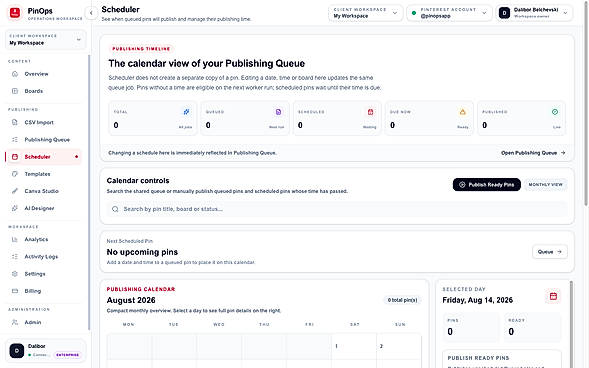Image resolution: width=589 pixels, height=368 pixels.
Task: Click the Dalibor profile card at sidebar bottom
Action: (x=45, y=350)
